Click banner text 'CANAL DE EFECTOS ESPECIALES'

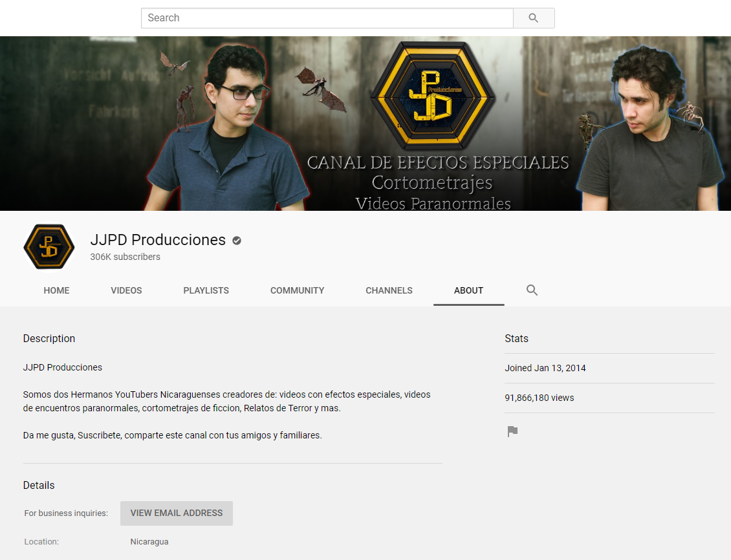[438, 162]
